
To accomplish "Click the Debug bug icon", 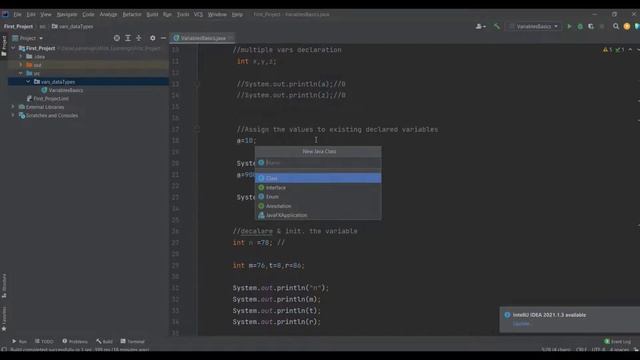I will coord(580,27).
